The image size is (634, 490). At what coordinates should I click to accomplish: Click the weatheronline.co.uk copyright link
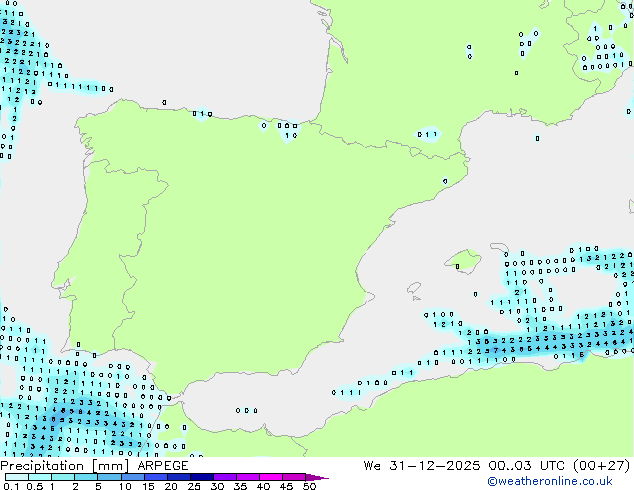[550, 482]
